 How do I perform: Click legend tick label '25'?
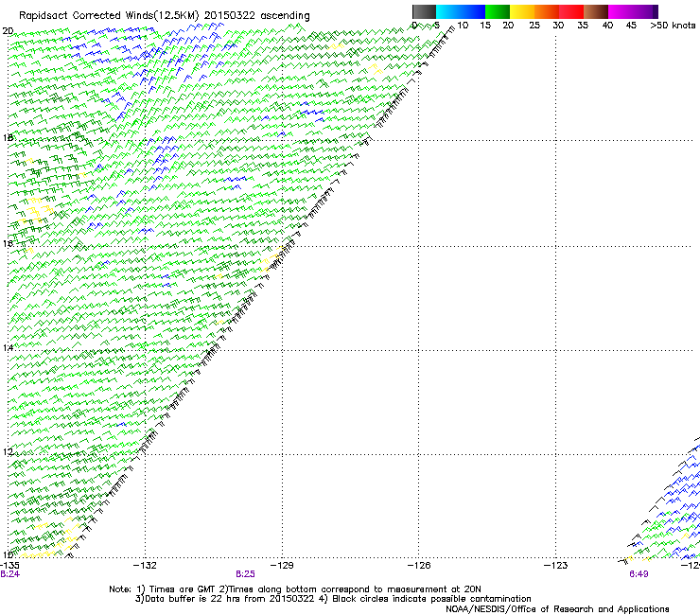[534, 26]
